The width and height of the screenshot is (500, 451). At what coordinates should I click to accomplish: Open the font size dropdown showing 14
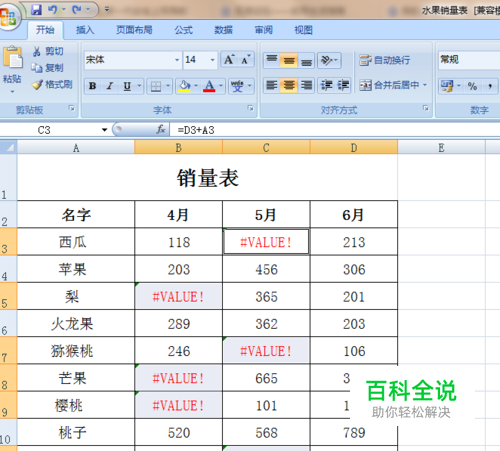point(212,60)
